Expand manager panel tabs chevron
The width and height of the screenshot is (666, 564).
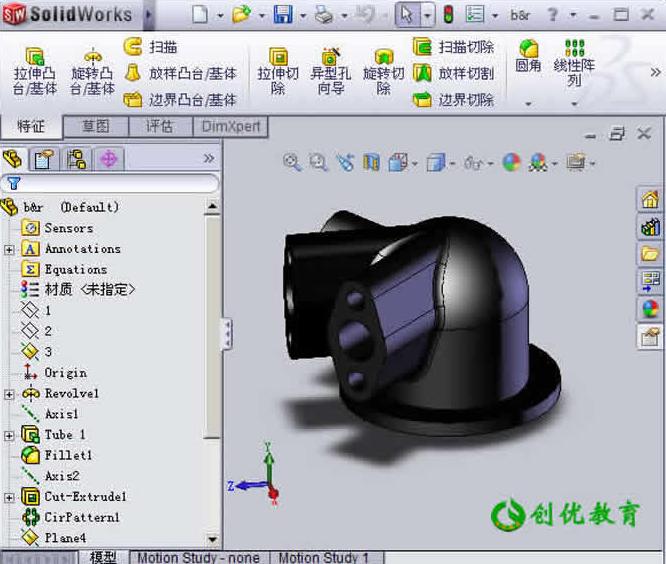pos(209,158)
